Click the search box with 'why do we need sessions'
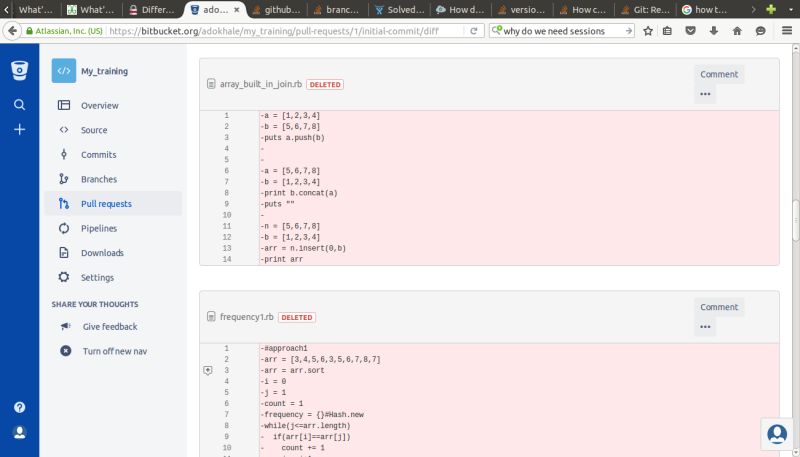This screenshot has height=457, width=800. 561,31
